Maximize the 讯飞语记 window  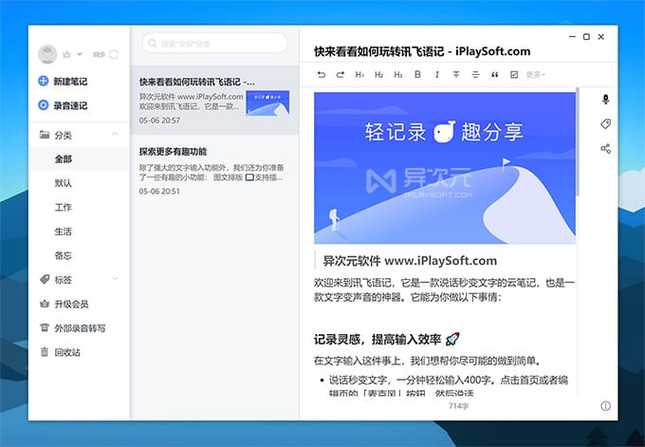pos(587,37)
